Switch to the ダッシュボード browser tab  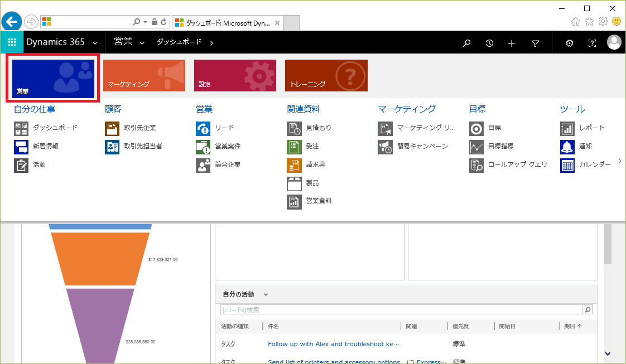pyautogui.click(x=228, y=23)
